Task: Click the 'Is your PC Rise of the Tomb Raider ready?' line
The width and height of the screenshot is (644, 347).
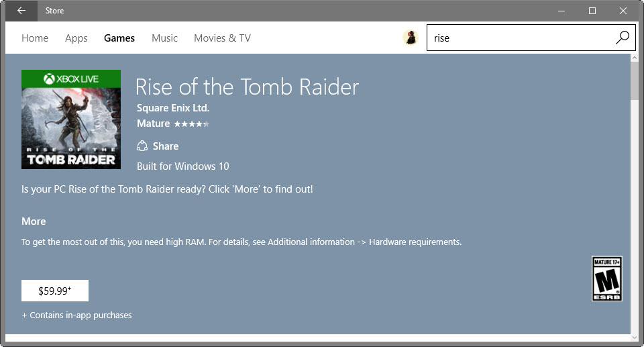Action: click(167, 189)
